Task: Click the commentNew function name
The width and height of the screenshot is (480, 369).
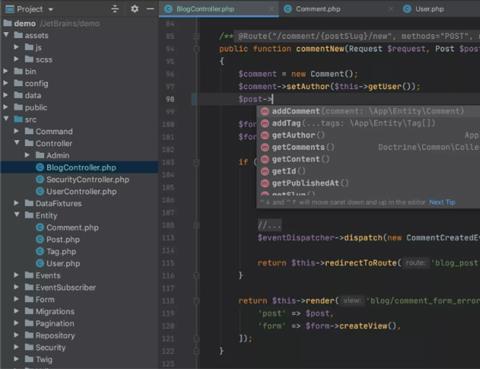Action: pyautogui.click(x=320, y=49)
